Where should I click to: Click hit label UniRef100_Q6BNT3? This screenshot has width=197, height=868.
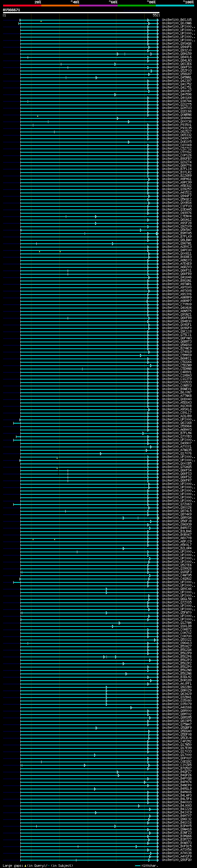click(x=177, y=342)
